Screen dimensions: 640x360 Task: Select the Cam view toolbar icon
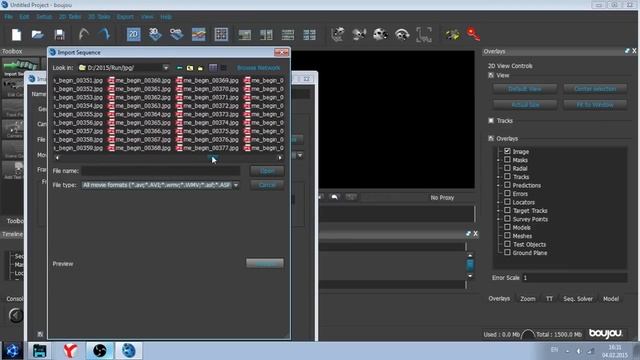click(x=176, y=34)
